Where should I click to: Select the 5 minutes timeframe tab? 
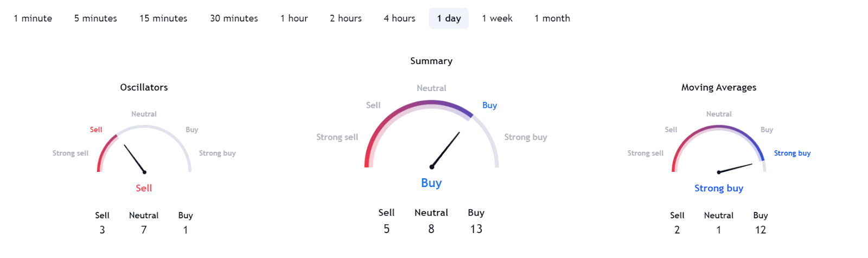click(x=95, y=18)
